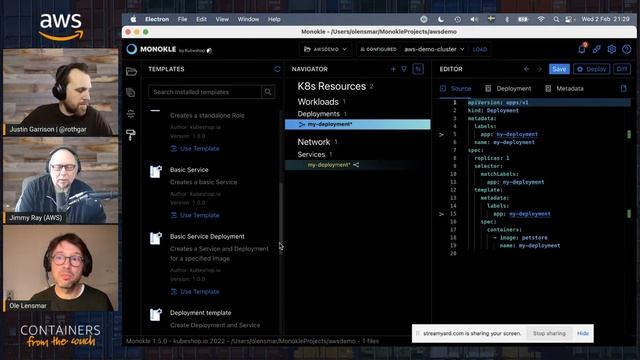This screenshot has width=640, height=360.
Task: Open the Apple menu
Action: pos(133,19)
